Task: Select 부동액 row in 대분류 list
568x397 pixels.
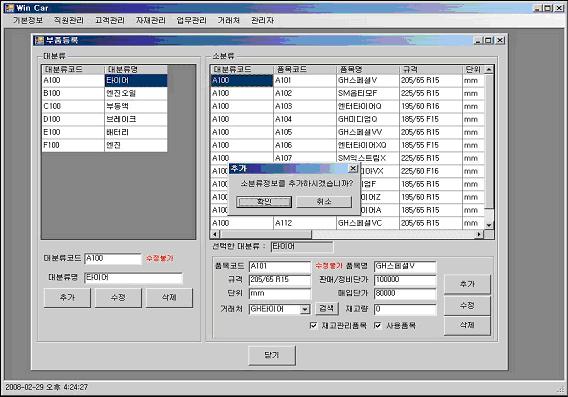Action: click(105, 106)
